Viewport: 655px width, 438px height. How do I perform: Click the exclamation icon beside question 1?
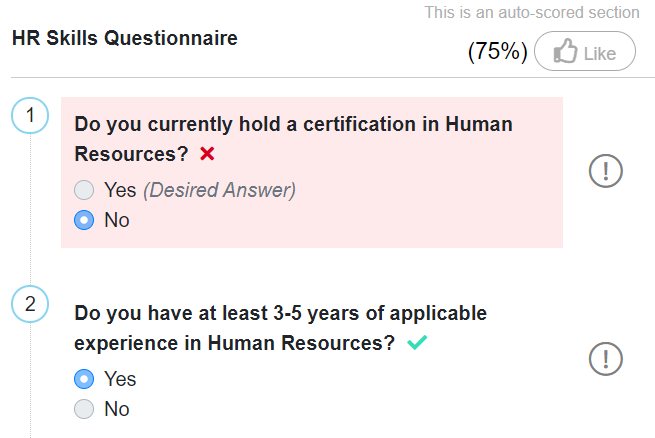(x=606, y=171)
